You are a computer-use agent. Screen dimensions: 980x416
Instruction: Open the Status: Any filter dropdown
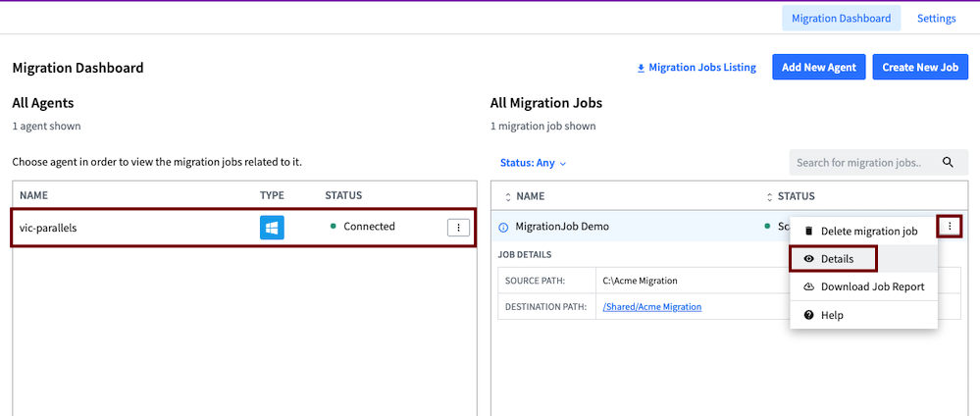pos(533,163)
